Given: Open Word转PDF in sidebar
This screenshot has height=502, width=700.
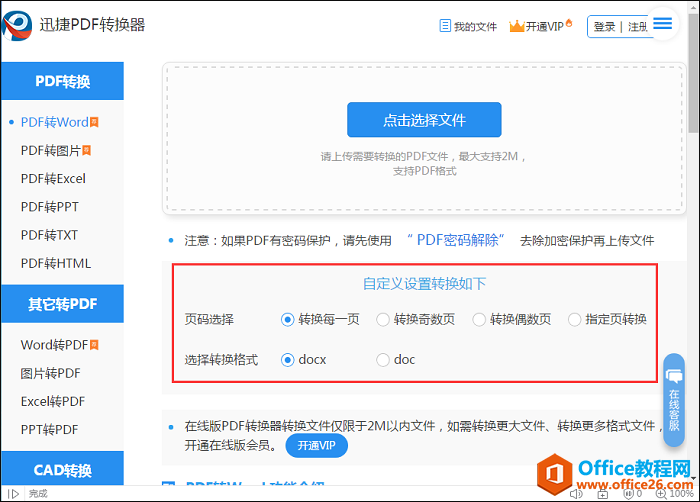Looking at the screenshot, I should point(54,345).
